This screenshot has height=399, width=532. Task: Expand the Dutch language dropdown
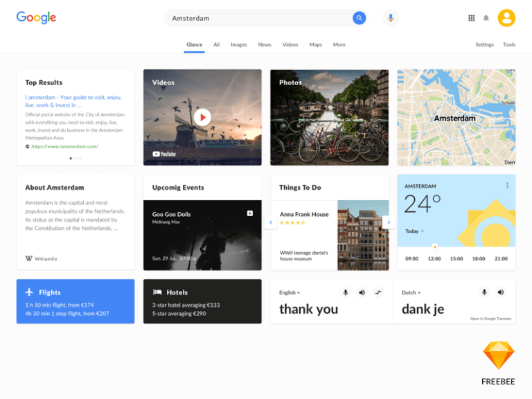(x=411, y=292)
